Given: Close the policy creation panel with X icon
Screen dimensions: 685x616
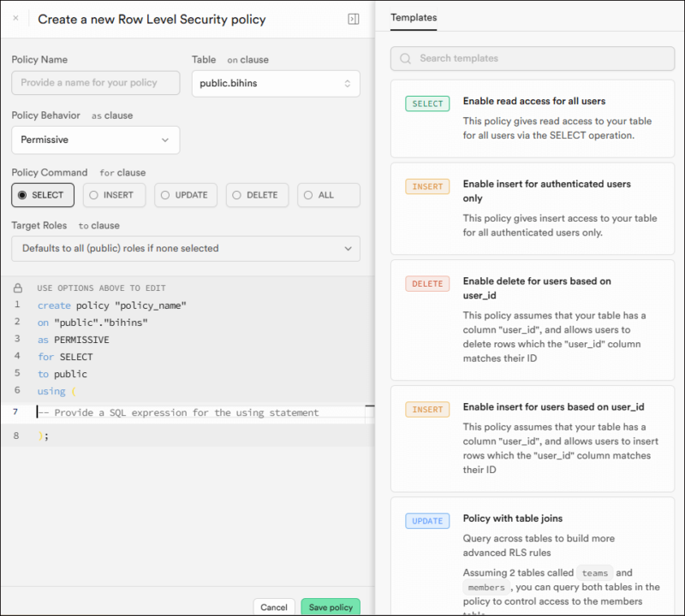Looking at the screenshot, I should coord(15,18).
